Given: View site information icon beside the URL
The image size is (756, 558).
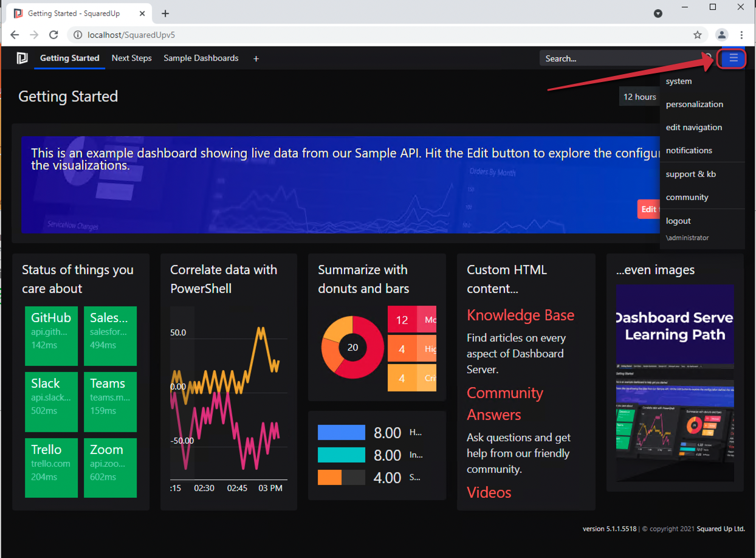Looking at the screenshot, I should pos(78,35).
